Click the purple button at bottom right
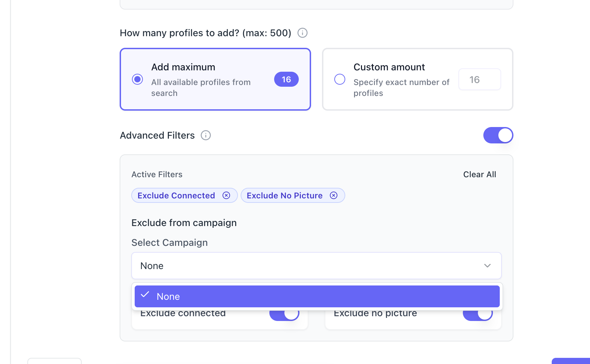 571,361
